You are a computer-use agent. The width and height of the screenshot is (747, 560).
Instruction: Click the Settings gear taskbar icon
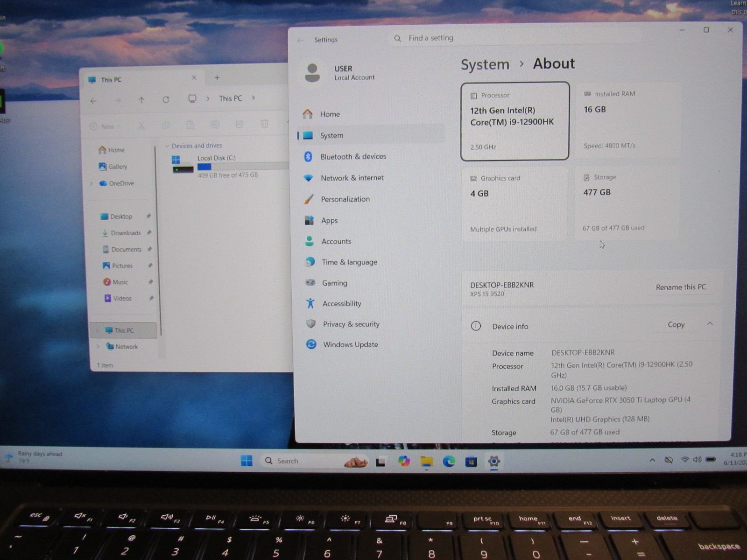494,462
